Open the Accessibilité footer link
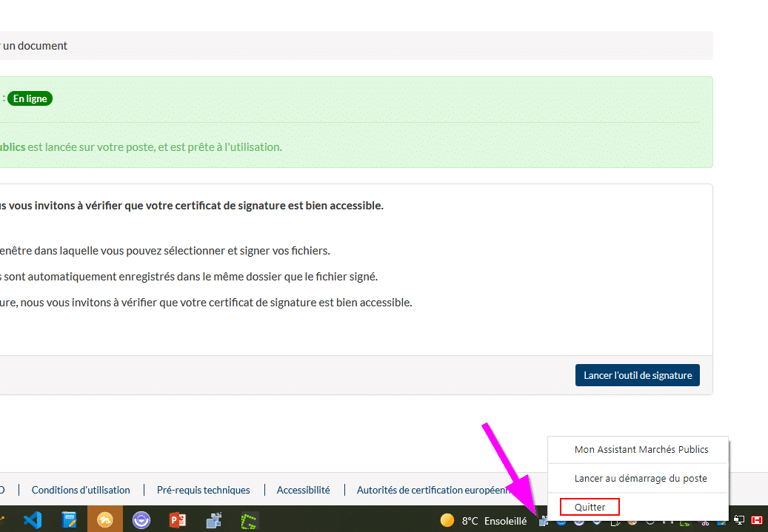 [303, 490]
